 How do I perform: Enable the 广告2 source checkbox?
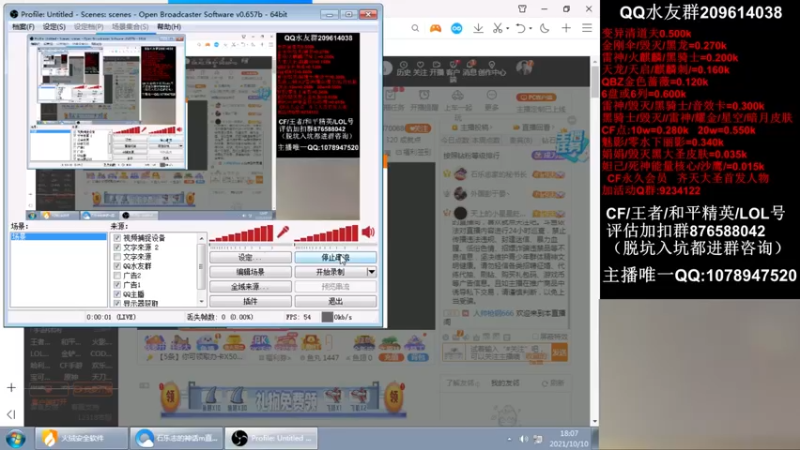(117, 276)
